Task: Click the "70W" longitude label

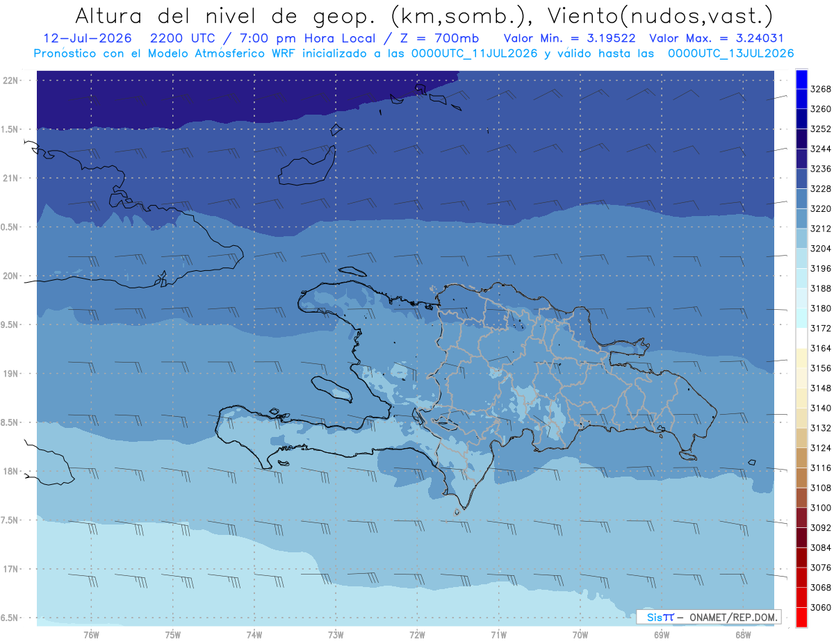Action: point(580,634)
